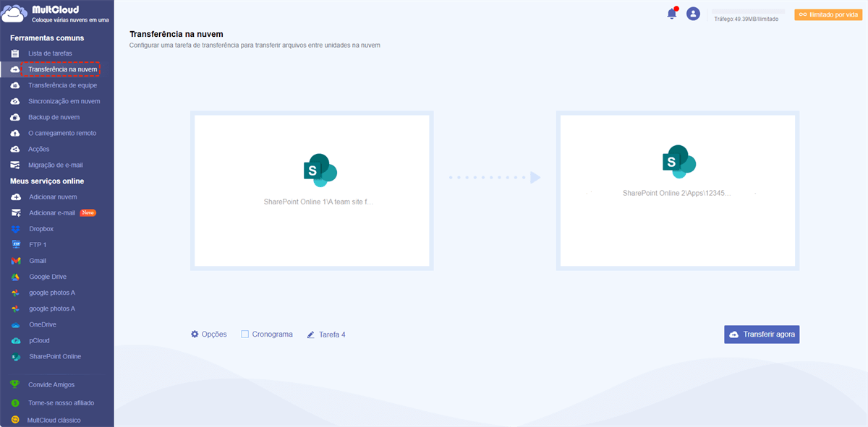The height and width of the screenshot is (427, 868).
Task: Open Dropbox cloud drive entry
Action: (41, 229)
